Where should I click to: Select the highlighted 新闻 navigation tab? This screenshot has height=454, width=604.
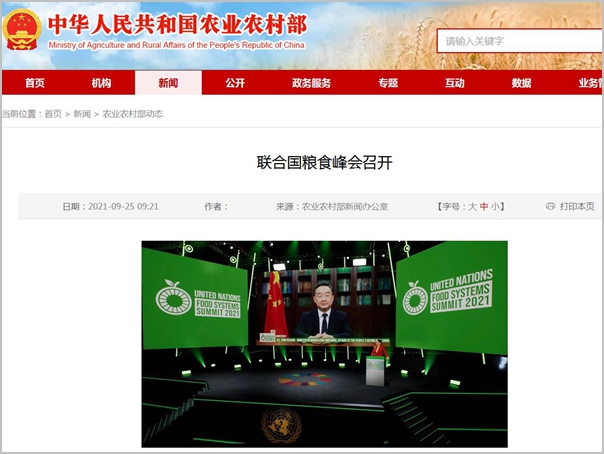click(168, 83)
